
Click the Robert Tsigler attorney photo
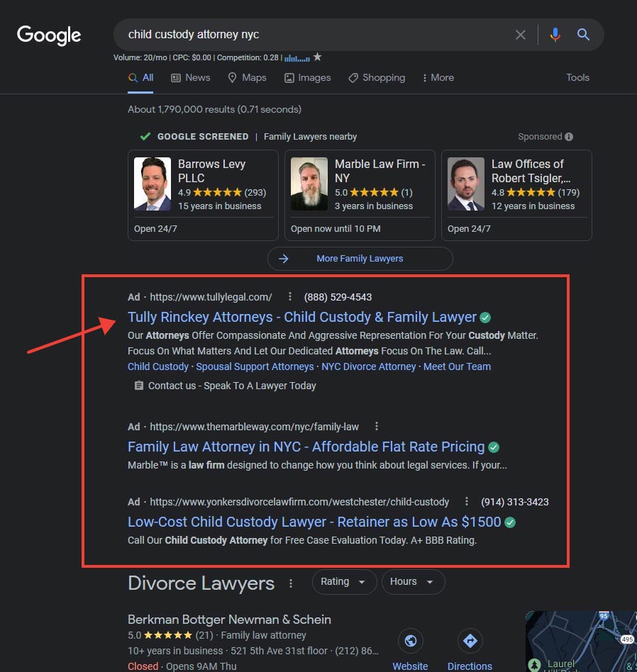466,184
